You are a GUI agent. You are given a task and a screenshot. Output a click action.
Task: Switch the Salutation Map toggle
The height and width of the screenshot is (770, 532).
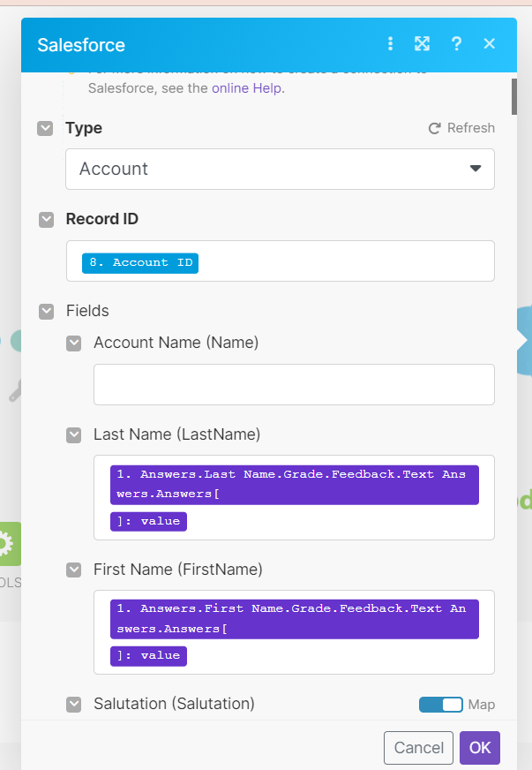click(x=440, y=705)
